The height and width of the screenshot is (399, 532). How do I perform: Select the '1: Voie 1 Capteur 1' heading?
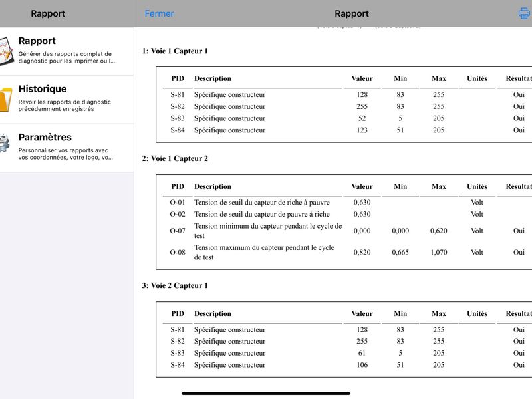click(175, 51)
